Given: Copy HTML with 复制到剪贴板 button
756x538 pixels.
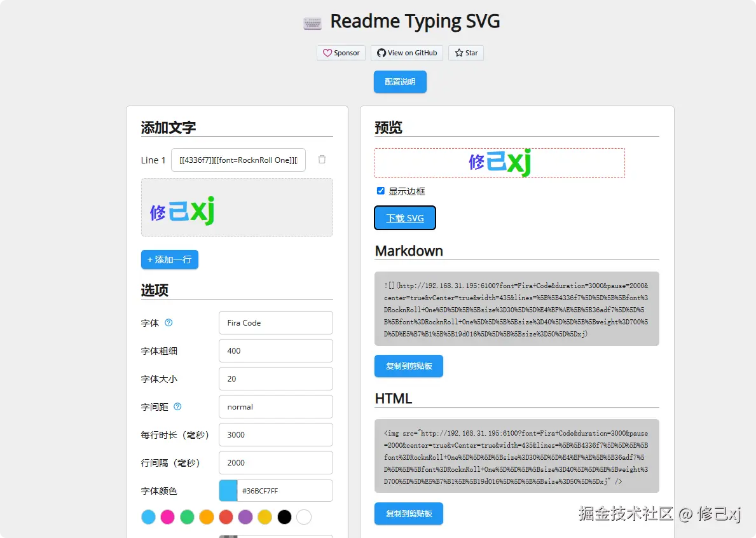Looking at the screenshot, I should click(409, 513).
